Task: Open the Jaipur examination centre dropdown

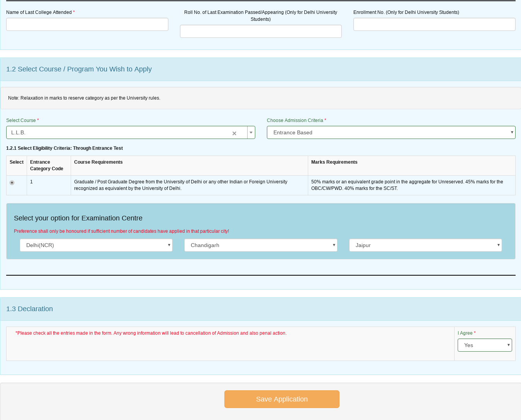Action: tap(425, 245)
